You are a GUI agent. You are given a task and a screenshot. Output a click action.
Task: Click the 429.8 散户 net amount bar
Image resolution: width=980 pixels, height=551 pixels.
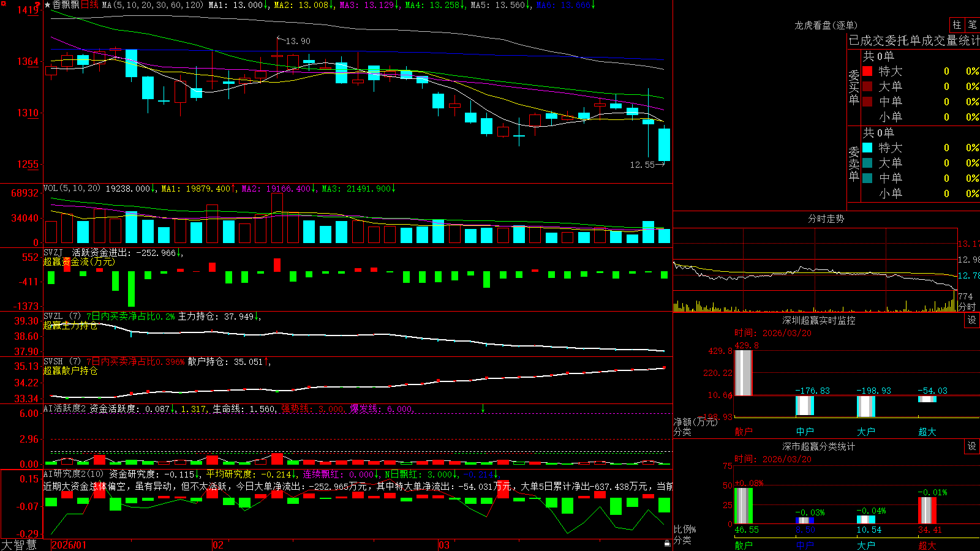tap(744, 373)
